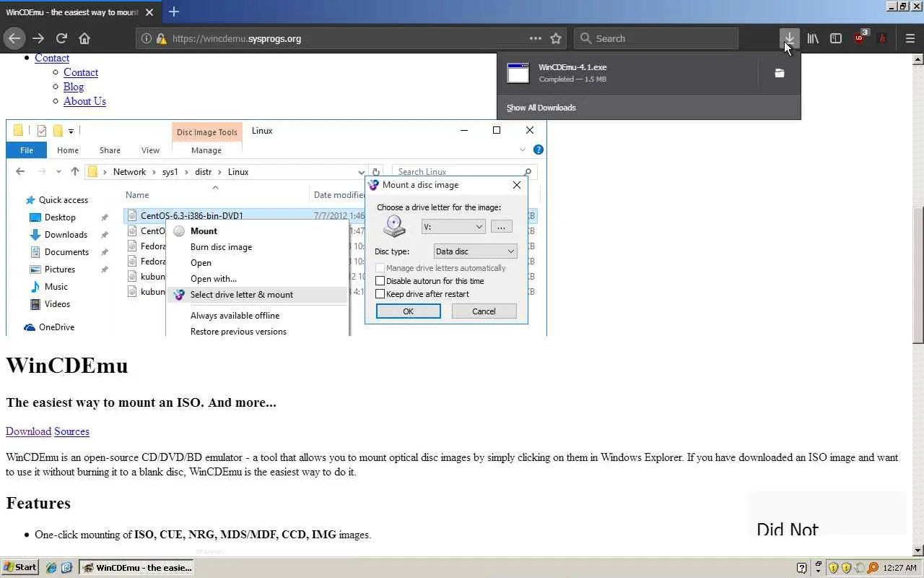Click the page scrollbar up arrow
This screenshot has height=578, width=924.
click(x=918, y=58)
